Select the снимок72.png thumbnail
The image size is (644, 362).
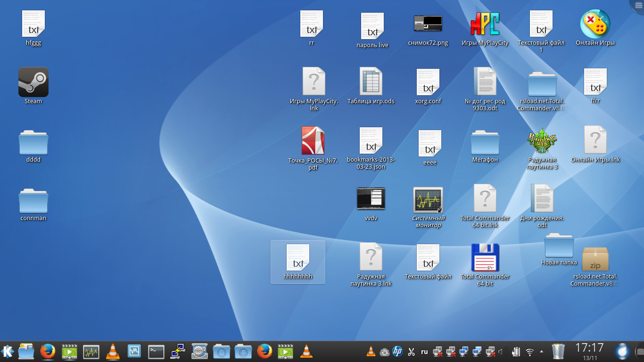tap(428, 24)
